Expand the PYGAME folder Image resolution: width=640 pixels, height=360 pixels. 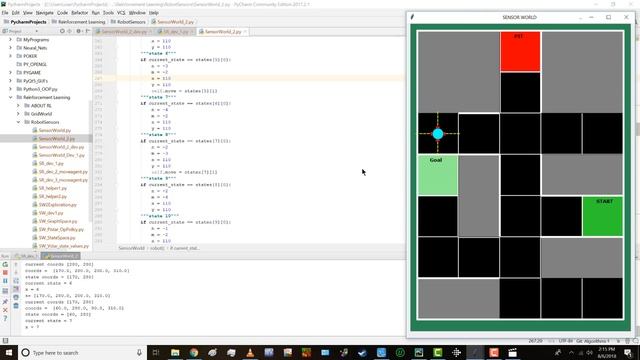pyautogui.click(x=11, y=73)
